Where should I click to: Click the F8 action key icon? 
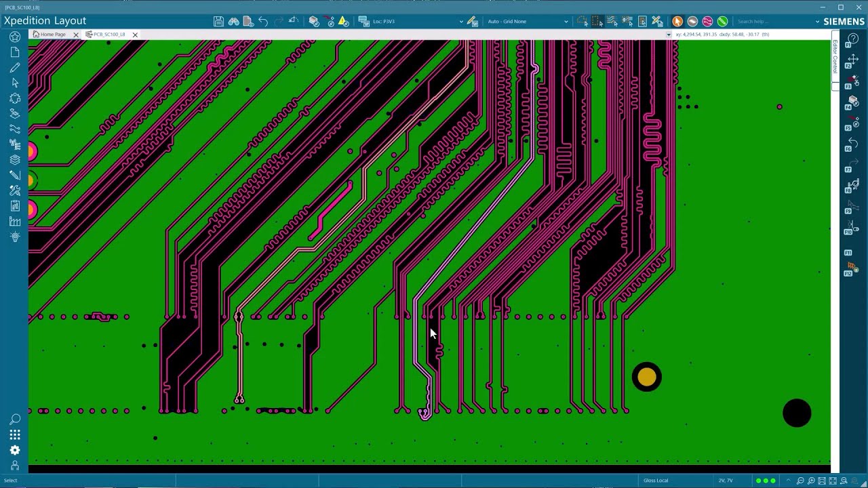[x=853, y=186]
